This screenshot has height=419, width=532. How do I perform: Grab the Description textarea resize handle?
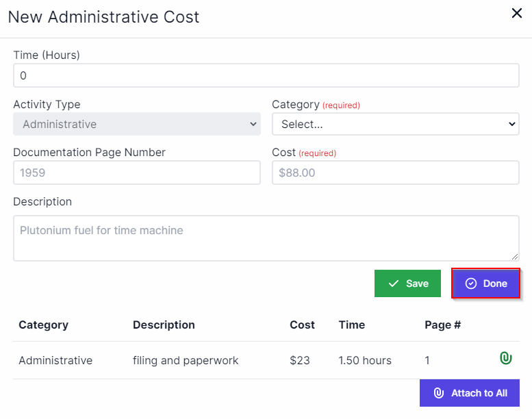click(515, 257)
